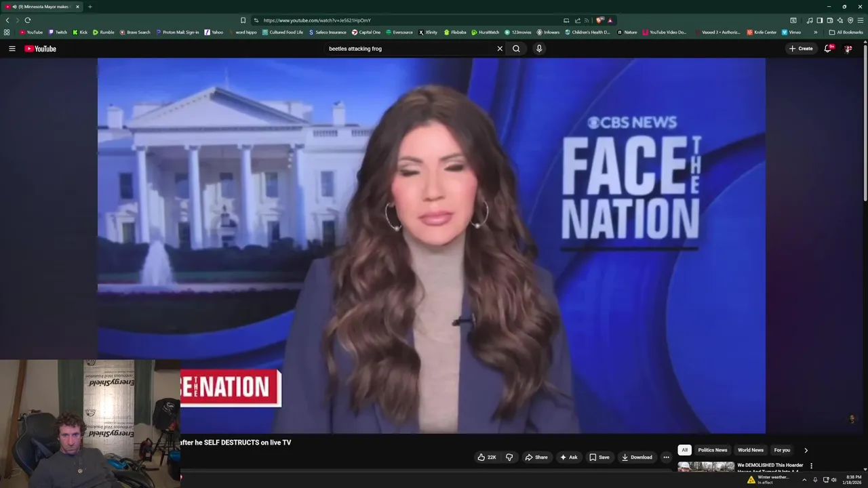This screenshot has height=488, width=868.
Task: Open the Vimeo bookmark
Action: tap(791, 32)
